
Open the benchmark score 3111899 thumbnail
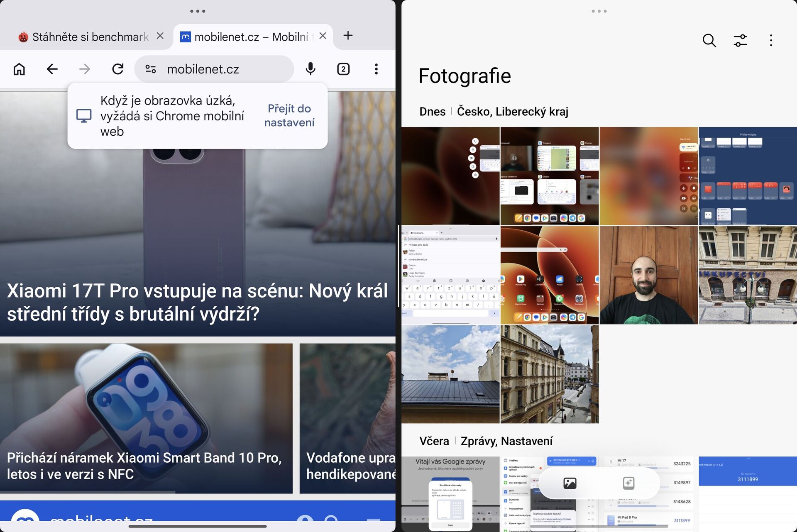coord(748,494)
